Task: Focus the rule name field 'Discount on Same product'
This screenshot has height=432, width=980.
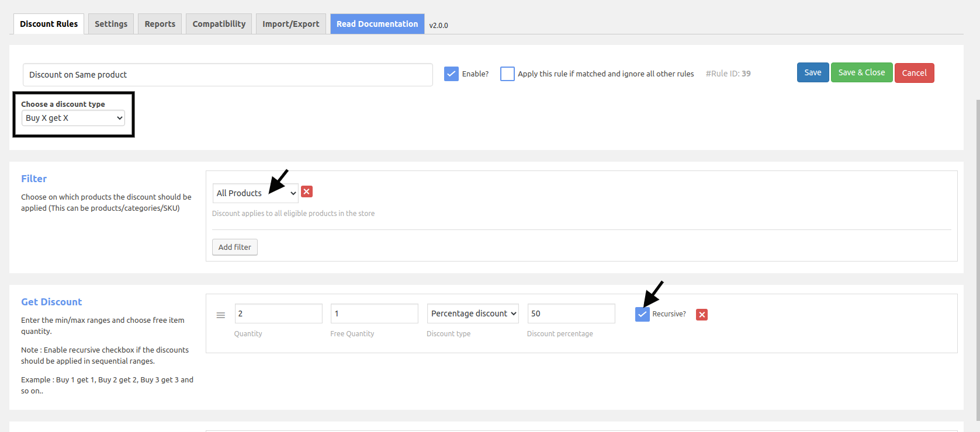Action: coord(228,75)
